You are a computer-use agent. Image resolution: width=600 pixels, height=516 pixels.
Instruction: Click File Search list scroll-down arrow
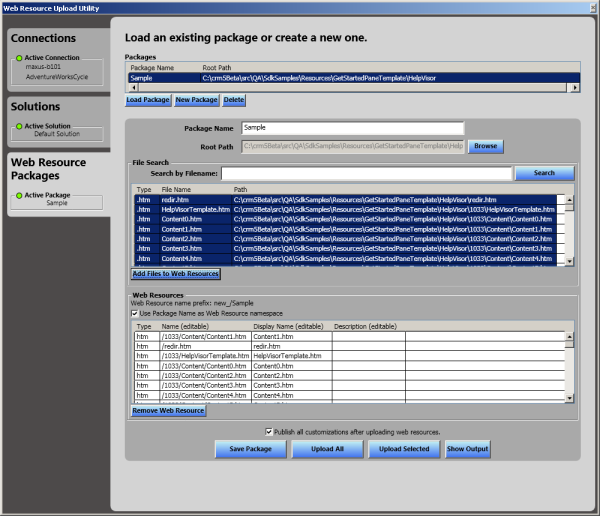pyautogui.click(x=570, y=261)
